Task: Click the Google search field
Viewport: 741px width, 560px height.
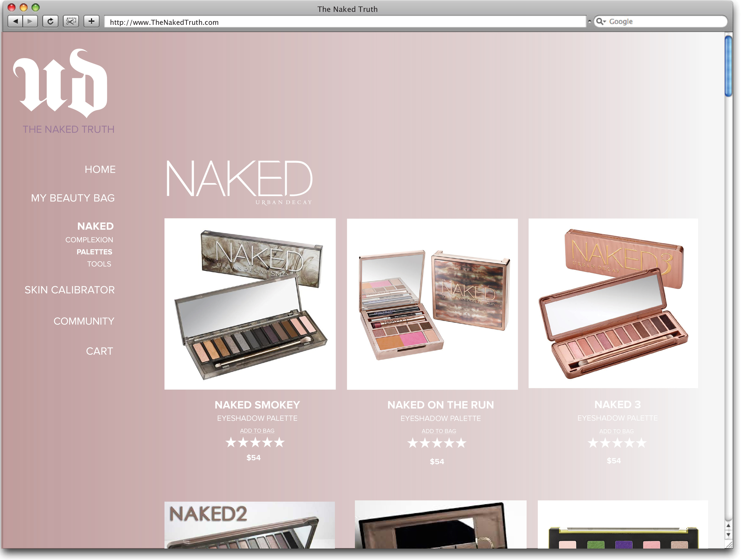Action: pyautogui.click(x=661, y=21)
